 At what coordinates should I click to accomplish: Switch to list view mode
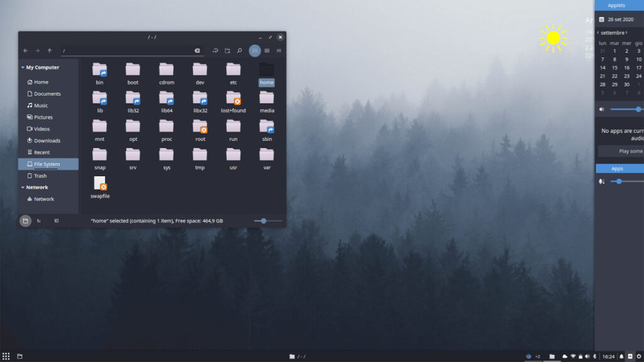[x=267, y=50]
